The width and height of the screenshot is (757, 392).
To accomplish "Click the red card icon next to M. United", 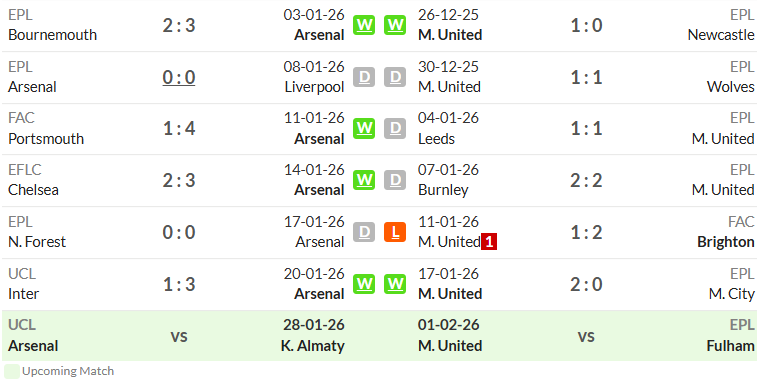I will [489, 242].
